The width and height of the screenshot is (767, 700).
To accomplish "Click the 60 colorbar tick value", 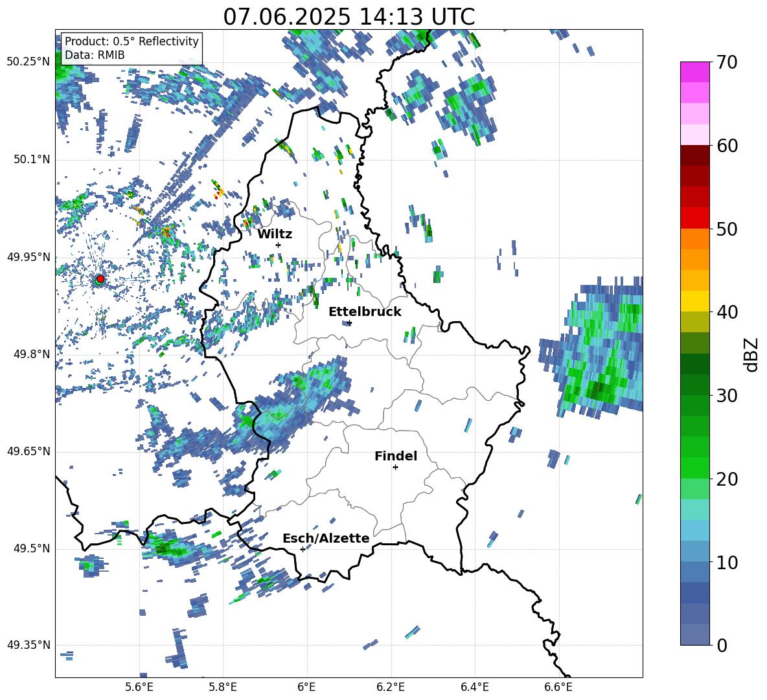I will (x=726, y=146).
